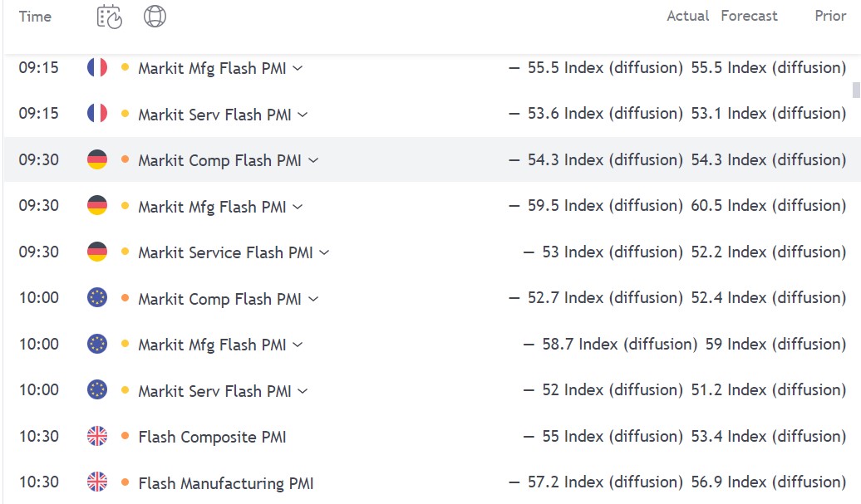
Task: Click the Prior column header
Action: point(830,16)
